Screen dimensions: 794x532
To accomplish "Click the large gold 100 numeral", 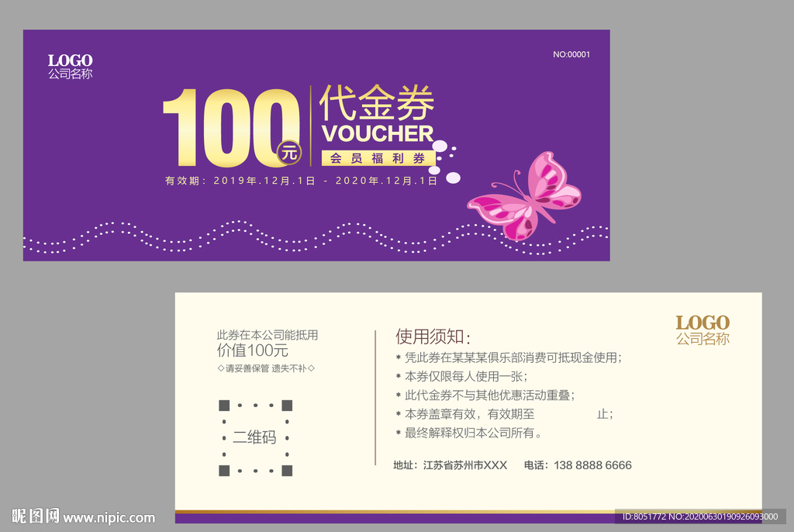I will (231, 128).
